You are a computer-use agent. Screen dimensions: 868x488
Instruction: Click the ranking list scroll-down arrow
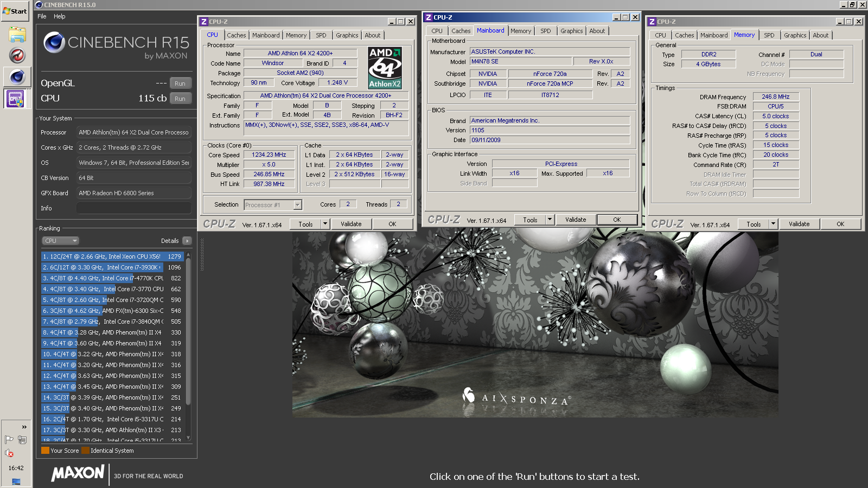(x=188, y=438)
